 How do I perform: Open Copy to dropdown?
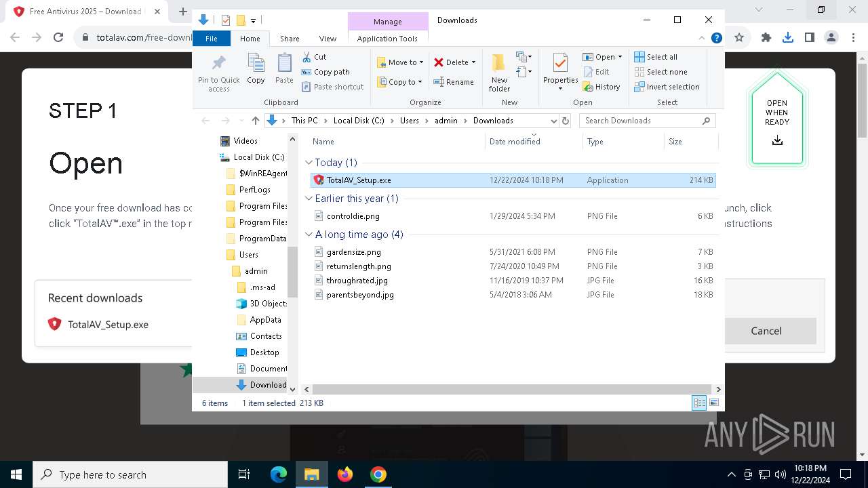tap(399, 82)
